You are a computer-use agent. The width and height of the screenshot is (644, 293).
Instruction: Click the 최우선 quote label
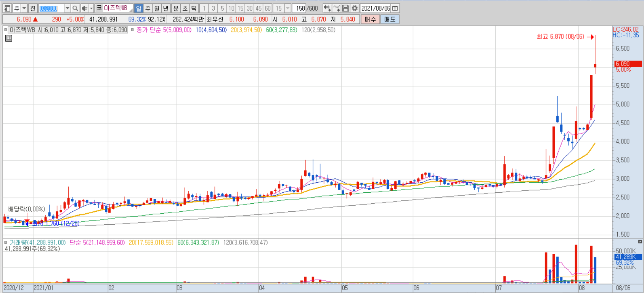tap(215, 19)
